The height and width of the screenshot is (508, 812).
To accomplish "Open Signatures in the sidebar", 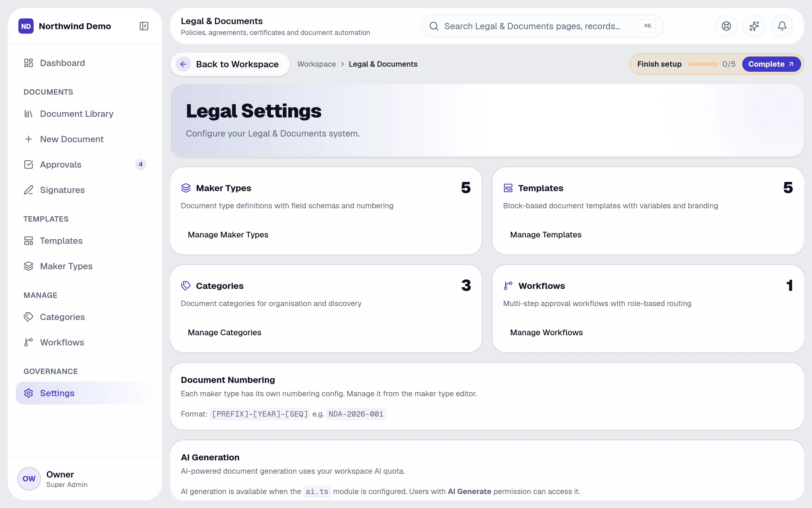I will 85,190.
